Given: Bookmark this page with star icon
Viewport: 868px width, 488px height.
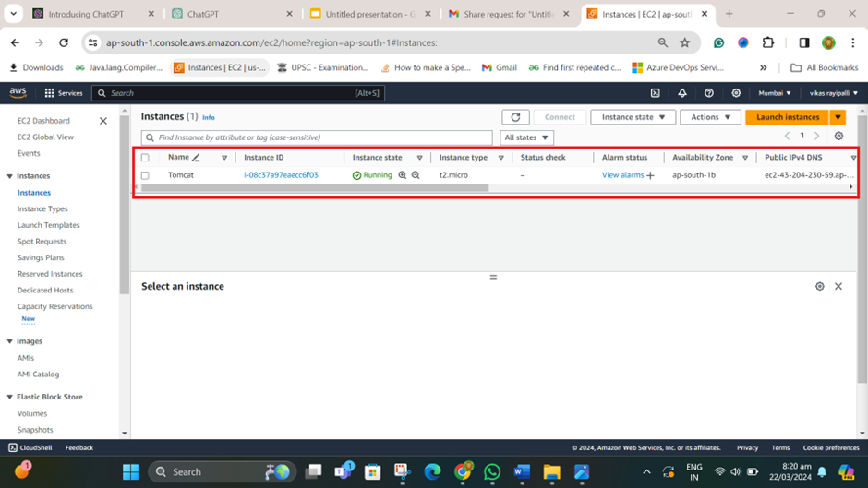Looking at the screenshot, I should click(685, 42).
